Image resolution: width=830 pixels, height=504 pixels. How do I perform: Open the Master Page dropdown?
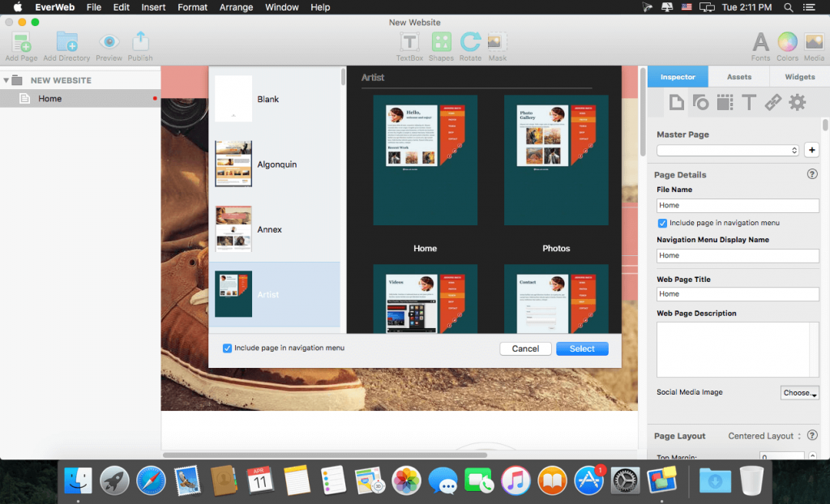(727, 150)
